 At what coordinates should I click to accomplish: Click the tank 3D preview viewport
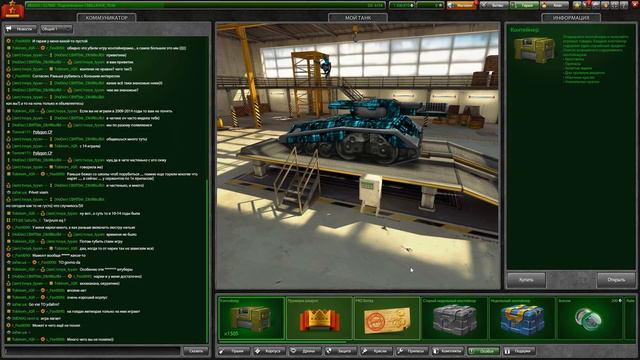click(358, 156)
